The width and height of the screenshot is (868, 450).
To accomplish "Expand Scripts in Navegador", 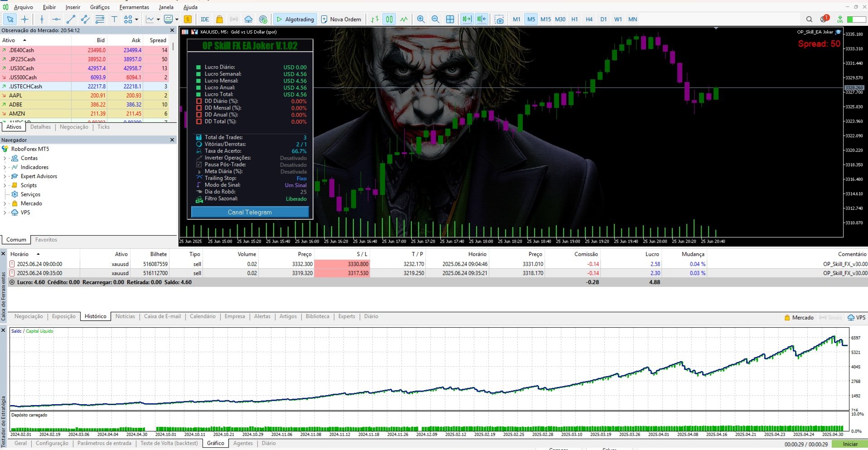I will click(x=5, y=185).
